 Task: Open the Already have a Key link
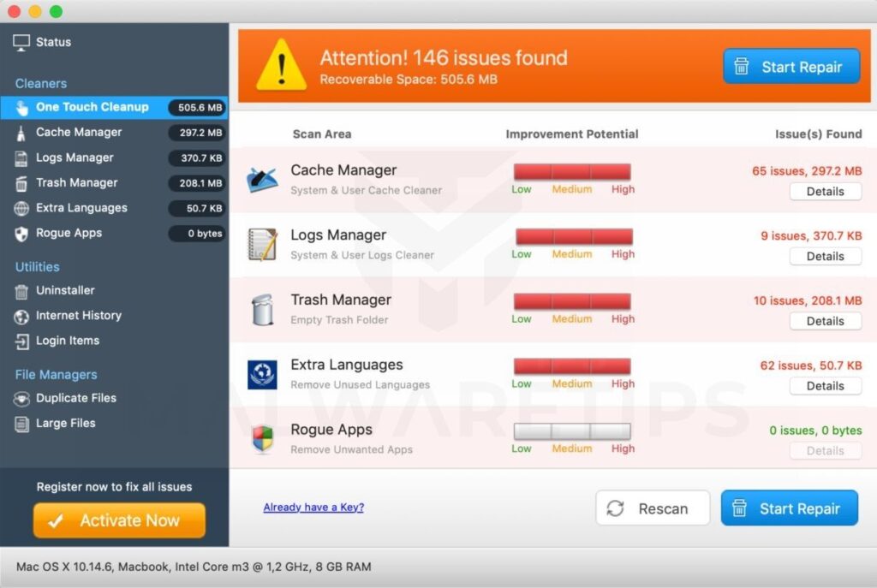click(313, 507)
